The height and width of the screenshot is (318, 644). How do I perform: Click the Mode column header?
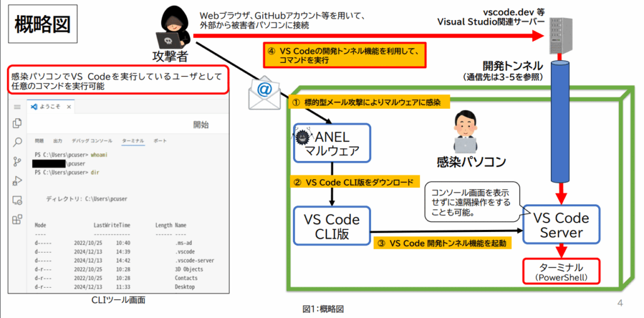(x=40, y=225)
